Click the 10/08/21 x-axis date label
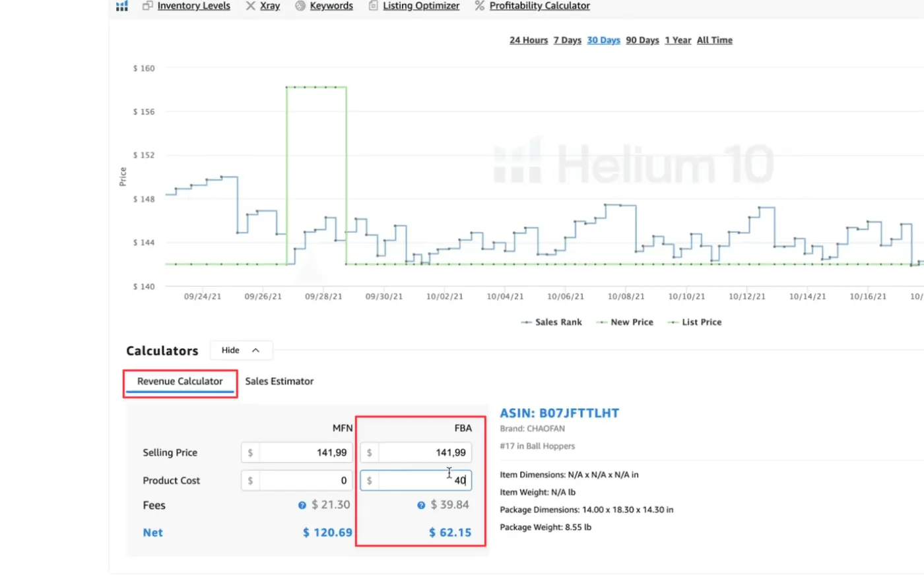Viewport: 924px width, 581px height. pos(626,297)
